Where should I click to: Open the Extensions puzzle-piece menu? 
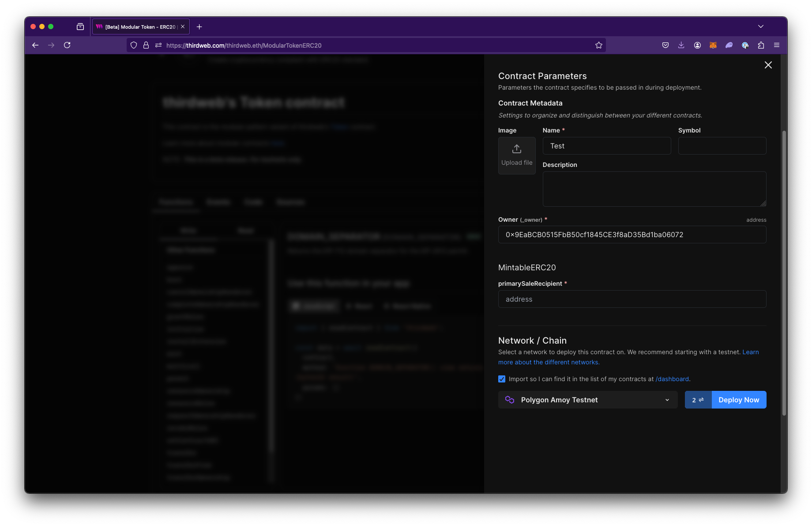click(x=761, y=45)
